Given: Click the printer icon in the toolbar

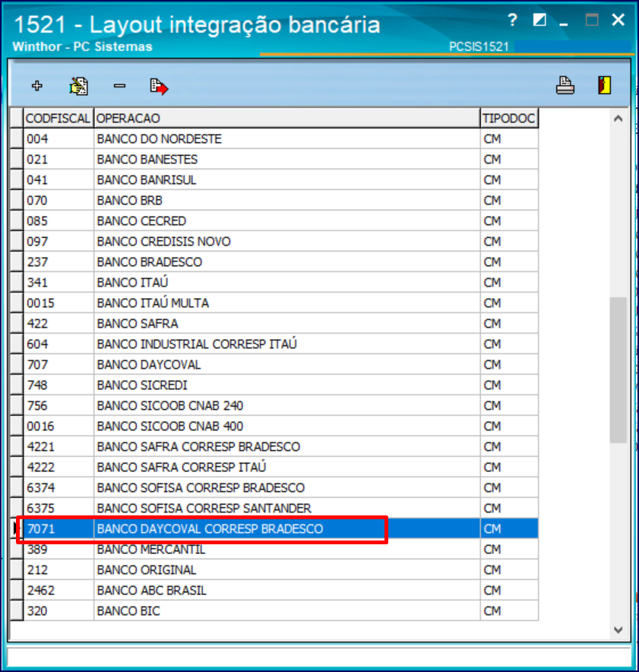Looking at the screenshot, I should [565, 85].
